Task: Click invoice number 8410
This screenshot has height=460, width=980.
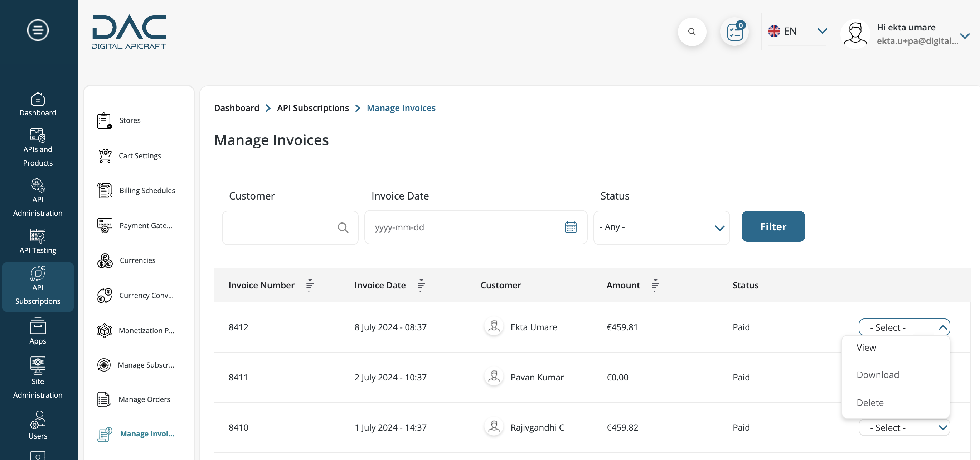Action: (238, 428)
